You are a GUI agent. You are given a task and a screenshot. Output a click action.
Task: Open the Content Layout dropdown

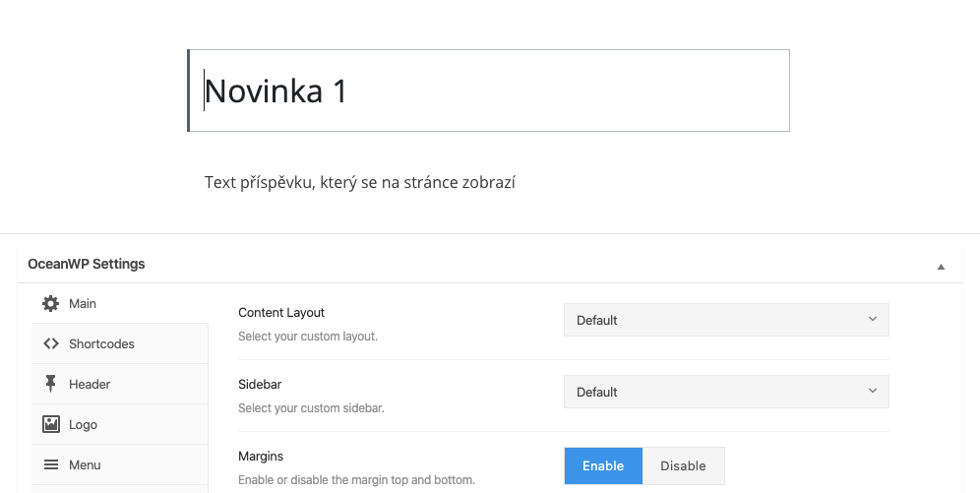(x=726, y=320)
